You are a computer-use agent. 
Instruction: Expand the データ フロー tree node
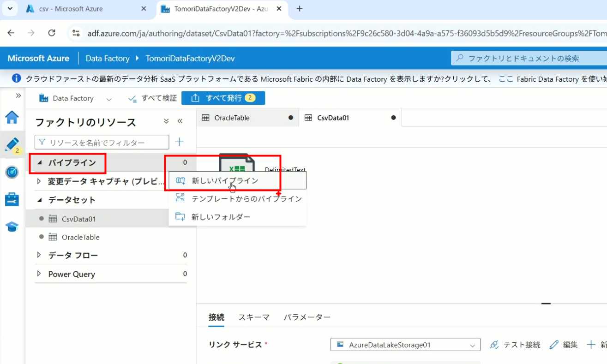pos(39,255)
